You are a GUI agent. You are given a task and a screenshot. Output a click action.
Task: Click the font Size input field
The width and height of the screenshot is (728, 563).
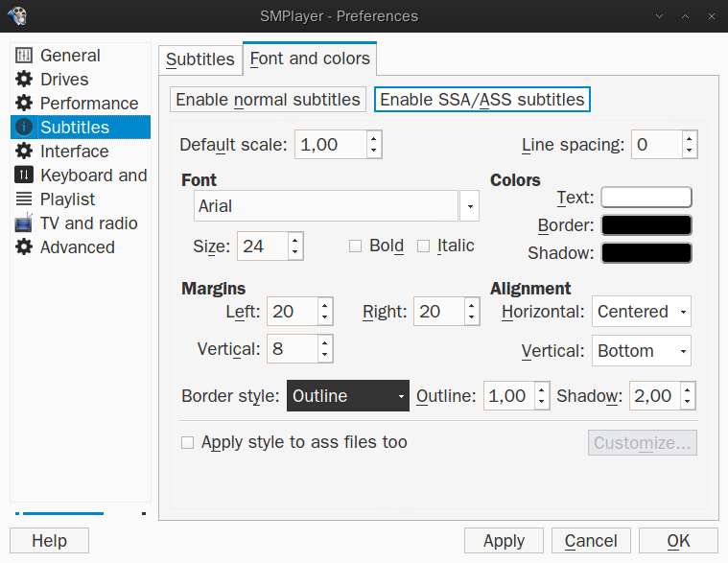click(x=263, y=246)
